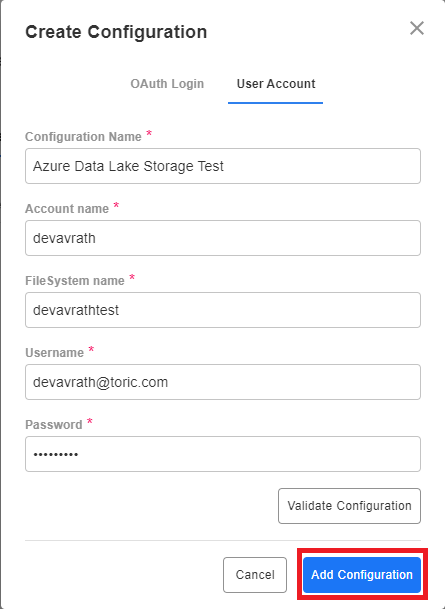Click the Password label text

pos(54,425)
